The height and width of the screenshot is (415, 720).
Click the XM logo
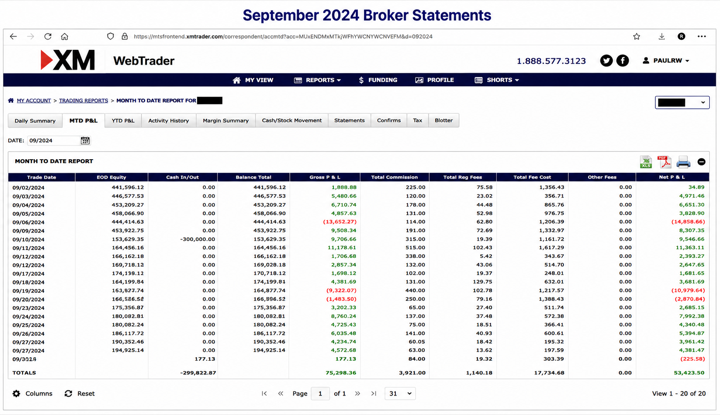click(x=68, y=60)
